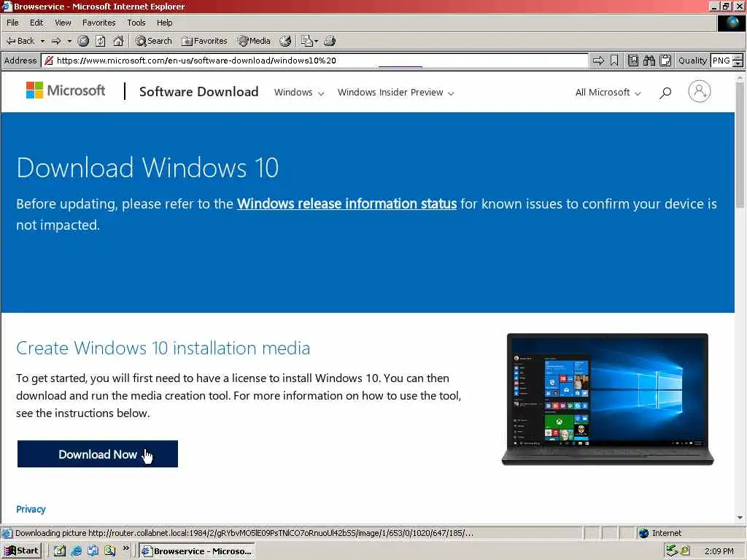Viewport: 747px width, 560px height.
Task: Click the second system tray icon
Action: pyautogui.click(x=684, y=551)
